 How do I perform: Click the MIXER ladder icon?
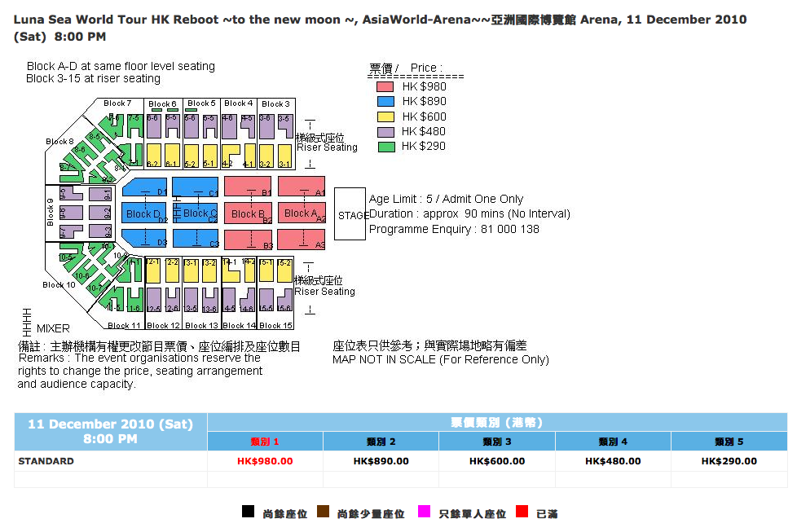(x=27, y=322)
